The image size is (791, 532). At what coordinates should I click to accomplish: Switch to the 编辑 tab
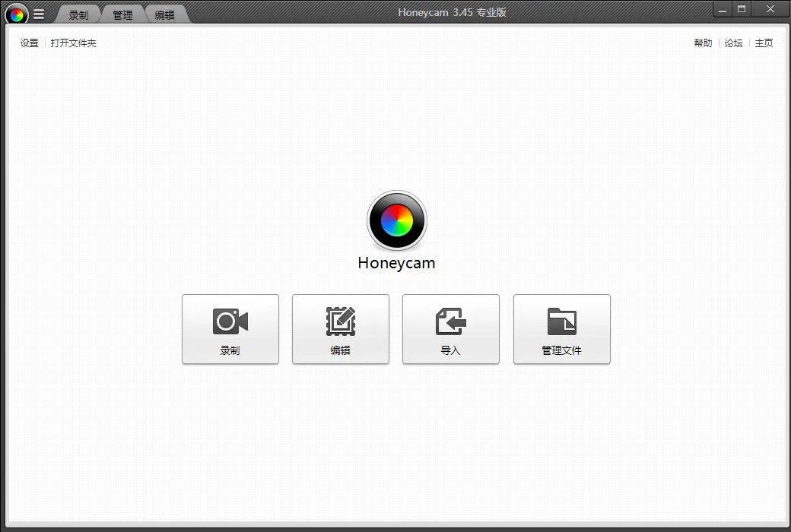pyautogui.click(x=165, y=15)
